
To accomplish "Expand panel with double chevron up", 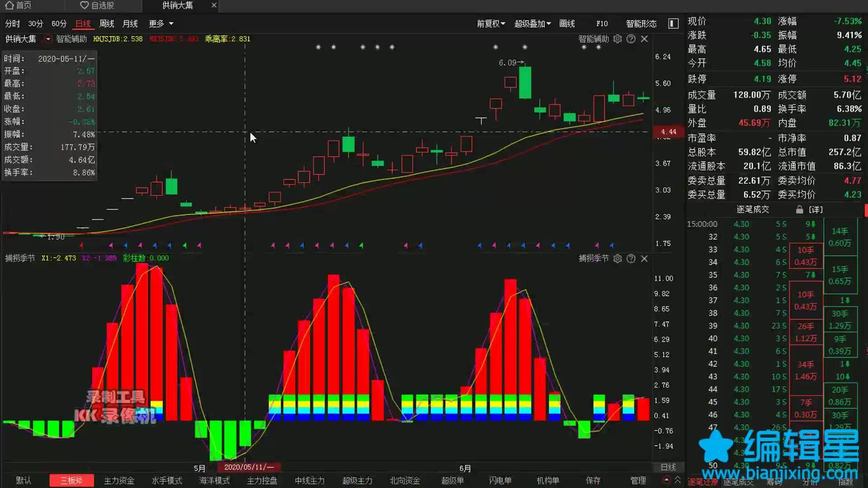I will tap(678, 479).
